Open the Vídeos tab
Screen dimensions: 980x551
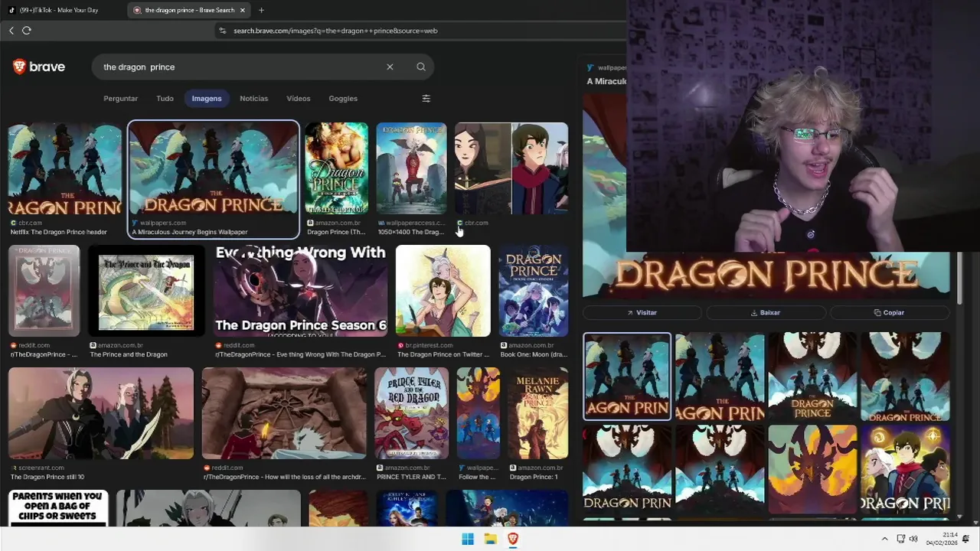[x=298, y=98]
